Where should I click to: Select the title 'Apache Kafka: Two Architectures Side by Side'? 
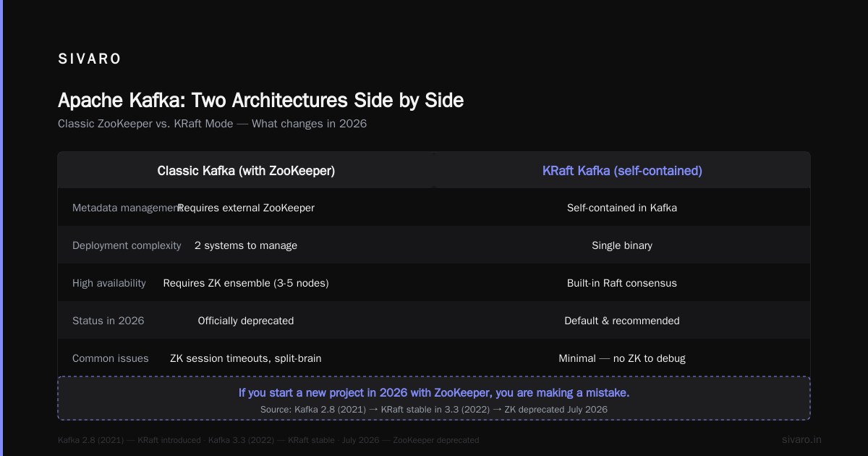coord(260,100)
